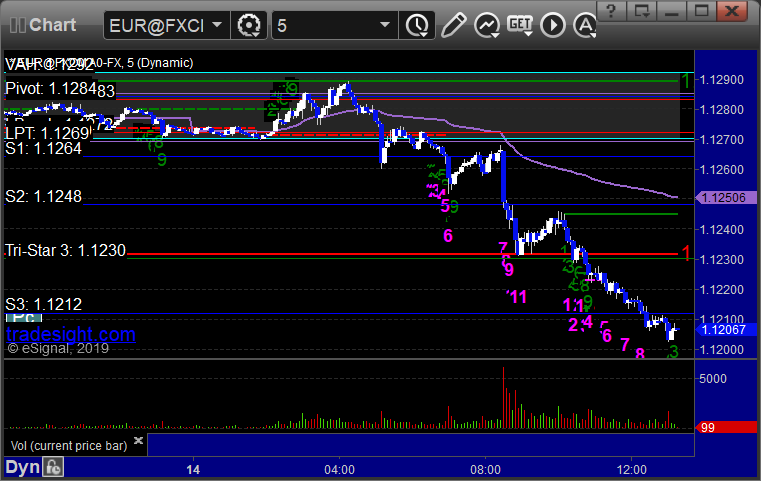The width and height of the screenshot is (761, 481).
Task: Open the studies line chart icon
Action: click(487, 25)
